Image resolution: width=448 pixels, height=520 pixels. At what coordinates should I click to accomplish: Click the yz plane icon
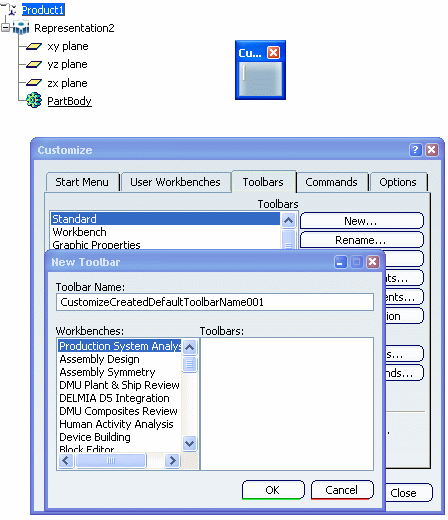click(34, 64)
